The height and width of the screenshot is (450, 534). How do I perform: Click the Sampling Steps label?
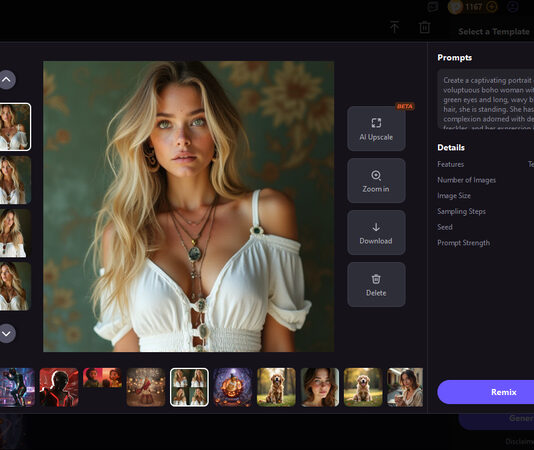461,212
